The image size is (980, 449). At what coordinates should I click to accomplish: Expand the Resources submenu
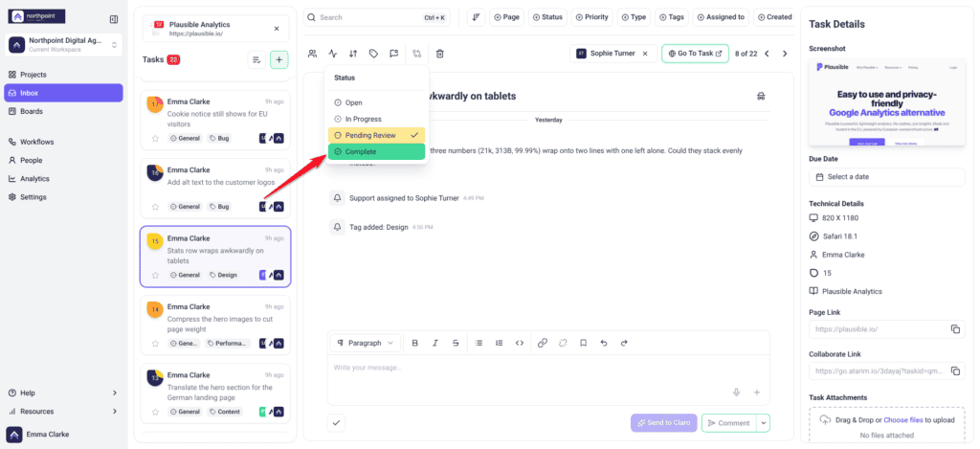(x=115, y=412)
